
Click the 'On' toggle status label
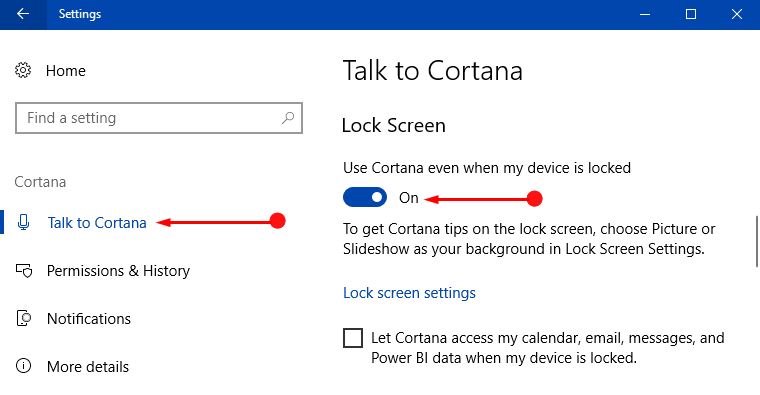[x=409, y=198]
